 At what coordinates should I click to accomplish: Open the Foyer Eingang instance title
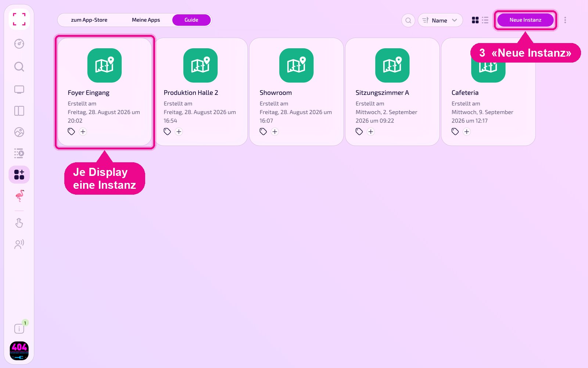tap(89, 93)
